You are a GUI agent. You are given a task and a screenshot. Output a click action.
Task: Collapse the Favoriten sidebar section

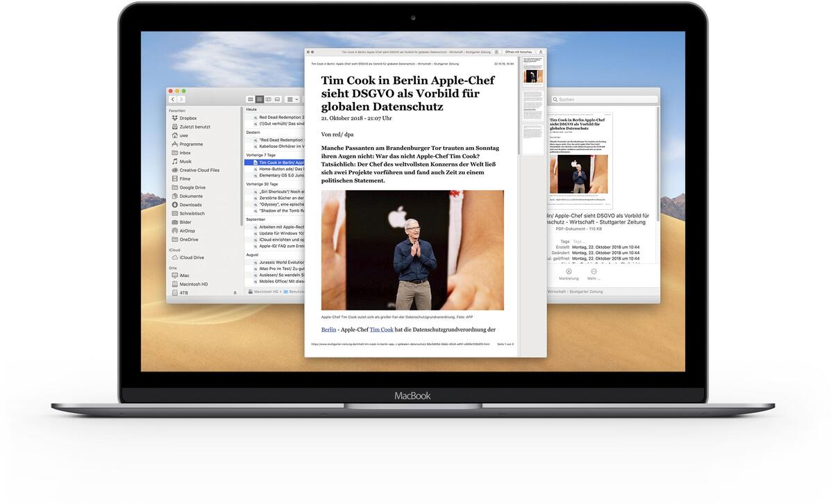click(176, 109)
